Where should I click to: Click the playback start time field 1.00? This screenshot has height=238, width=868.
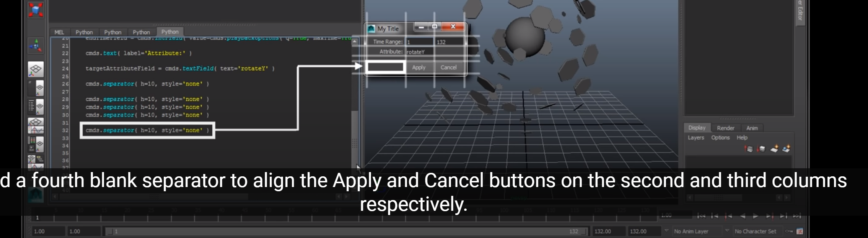[84, 231]
